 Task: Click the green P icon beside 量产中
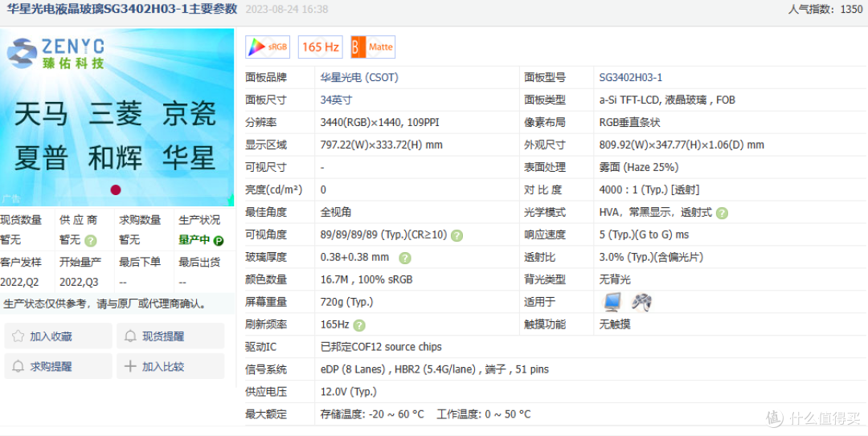(x=219, y=241)
